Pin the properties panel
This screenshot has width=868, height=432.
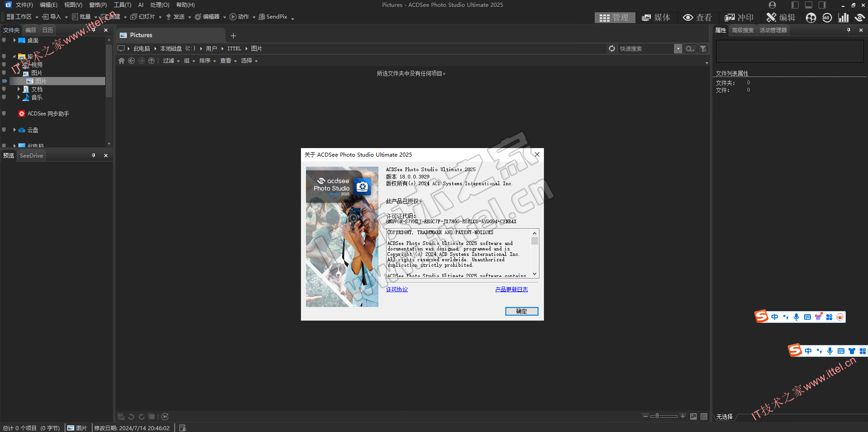pyautogui.click(x=849, y=30)
